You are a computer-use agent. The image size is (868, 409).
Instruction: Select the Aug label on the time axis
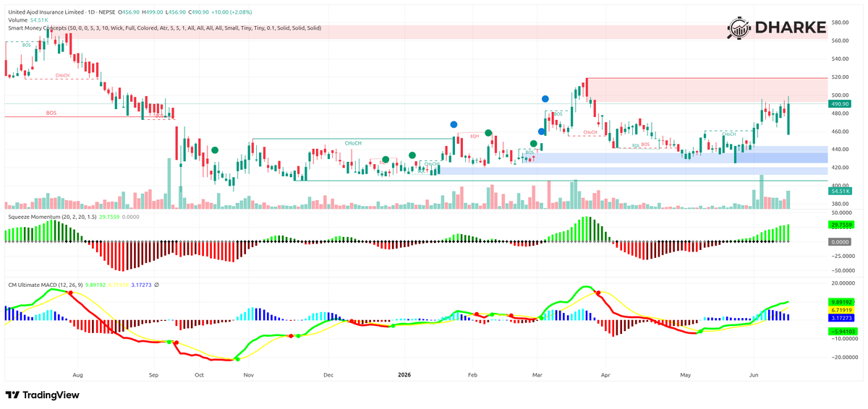click(78, 376)
